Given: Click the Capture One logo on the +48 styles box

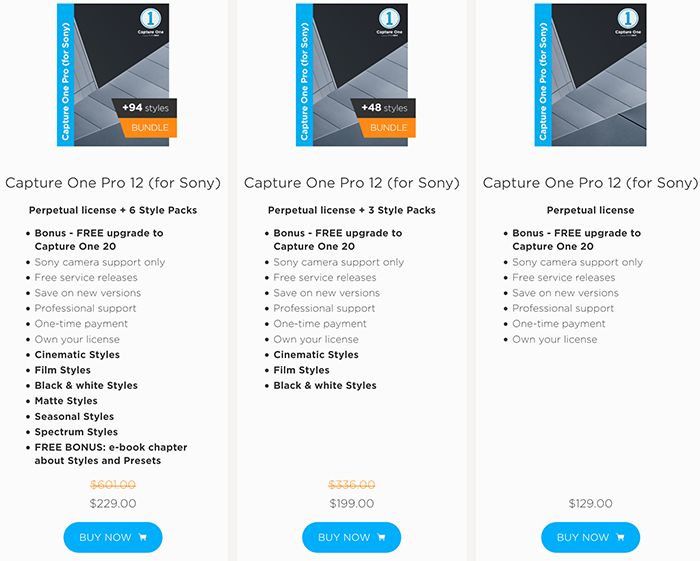Looking at the screenshot, I should (x=389, y=21).
